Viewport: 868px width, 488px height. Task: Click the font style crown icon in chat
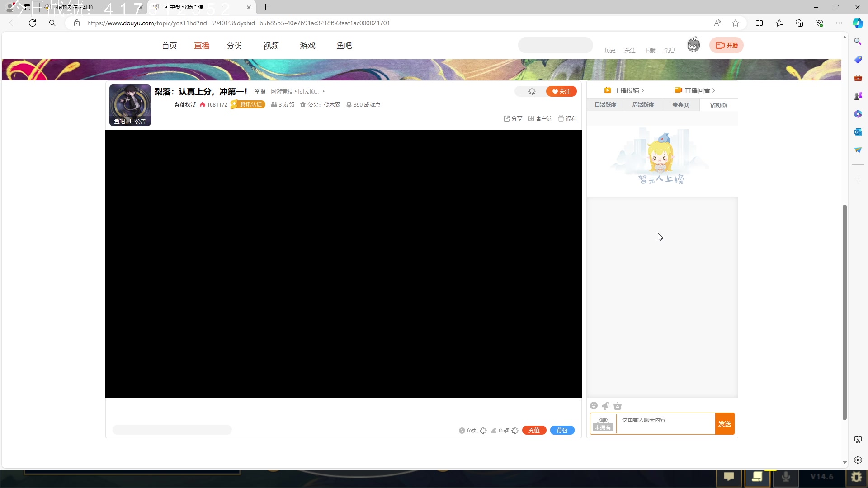[618, 406]
